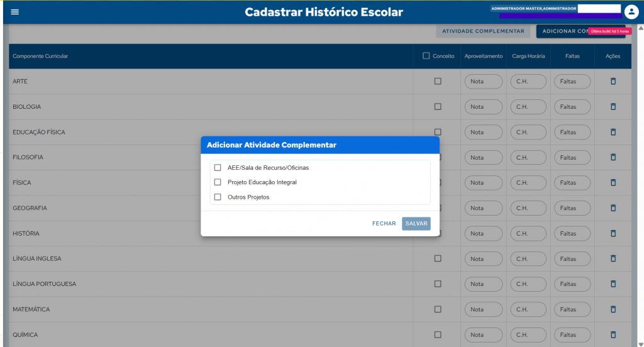Click the C.H. field for HISTÓRIA
This screenshot has height=347, width=644.
pos(528,233)
